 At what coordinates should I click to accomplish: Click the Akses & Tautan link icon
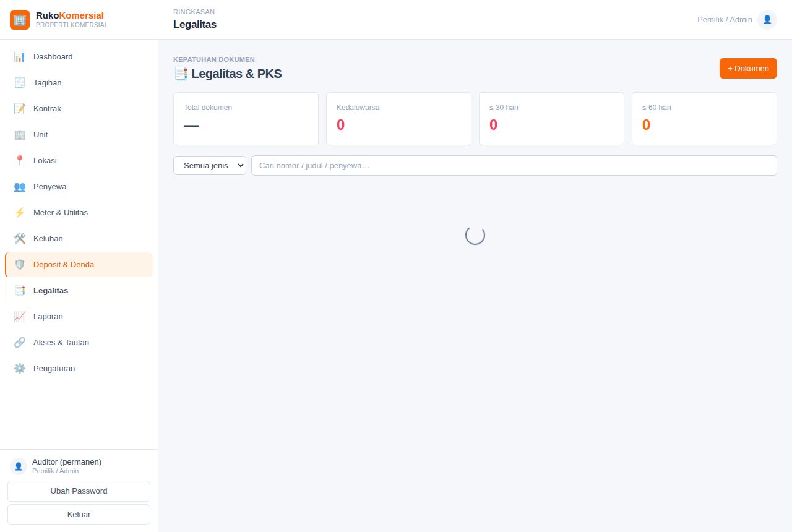pos(20,343)
